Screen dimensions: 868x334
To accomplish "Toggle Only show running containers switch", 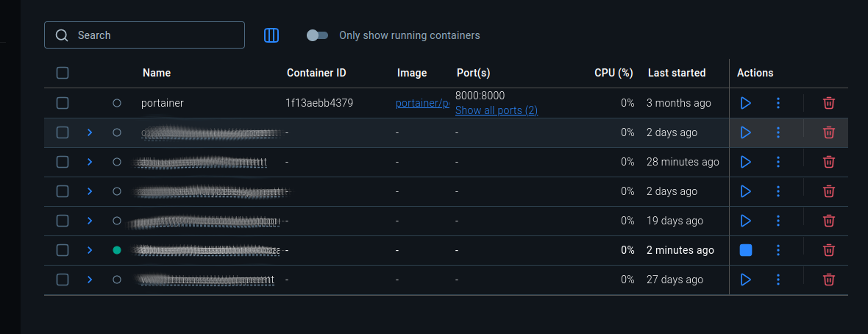I will coord(317,35).
